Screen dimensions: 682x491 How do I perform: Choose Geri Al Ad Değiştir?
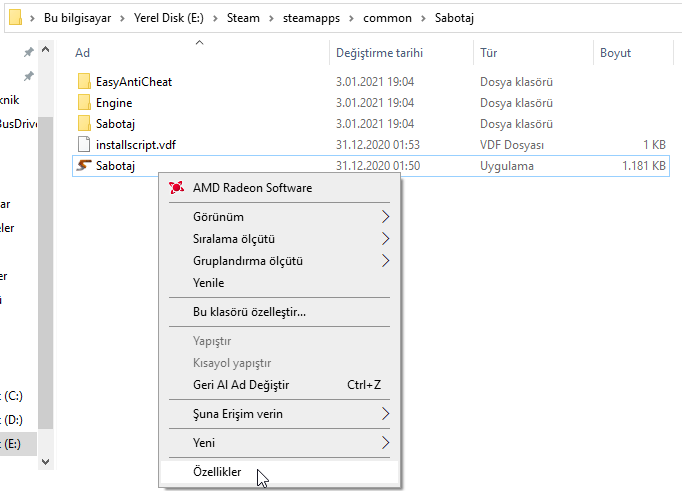pyautogui.click(x=241, y=384)
